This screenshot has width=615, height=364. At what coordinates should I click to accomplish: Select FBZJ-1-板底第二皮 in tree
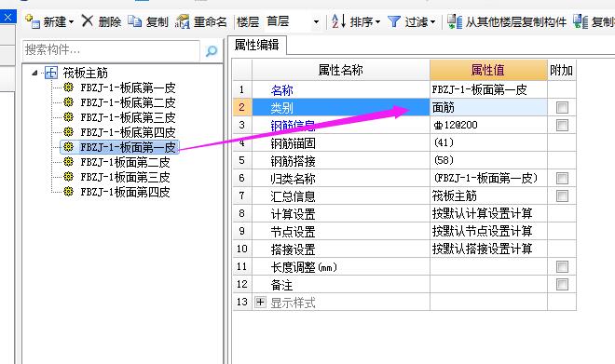(128, 102)
